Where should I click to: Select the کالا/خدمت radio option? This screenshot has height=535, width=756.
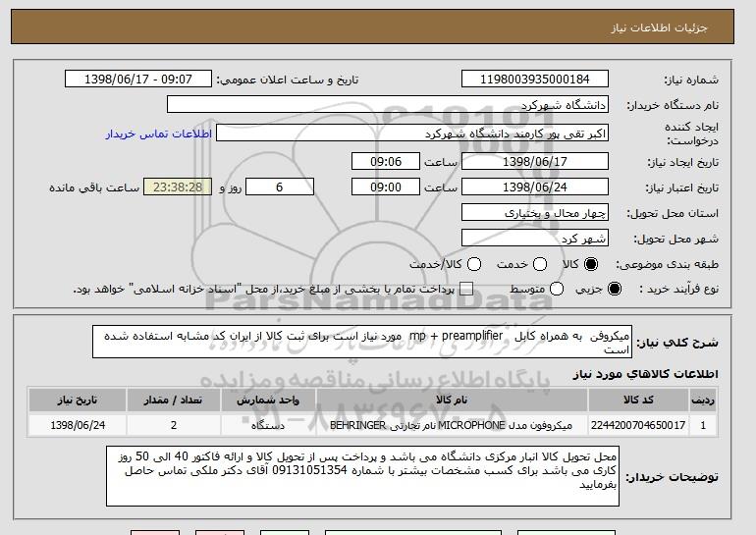coord(474,264)
